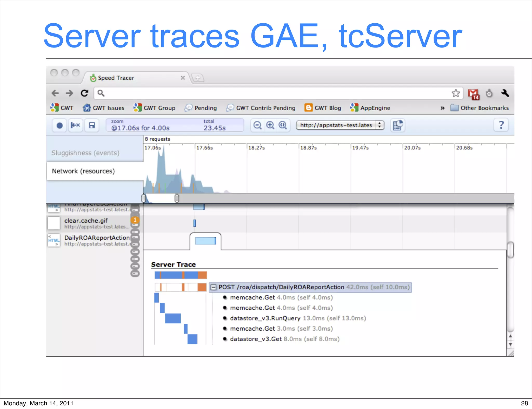Open the Pending bookmark
This screenshot has height=409, width=532.
[201, 108]
